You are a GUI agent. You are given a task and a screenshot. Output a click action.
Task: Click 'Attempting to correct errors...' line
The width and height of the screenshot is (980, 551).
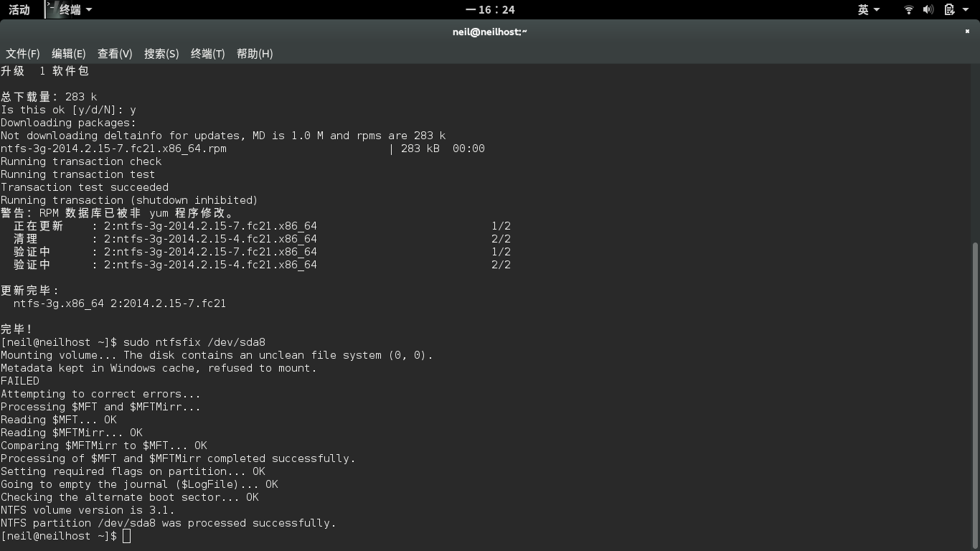tap(100, 394)
